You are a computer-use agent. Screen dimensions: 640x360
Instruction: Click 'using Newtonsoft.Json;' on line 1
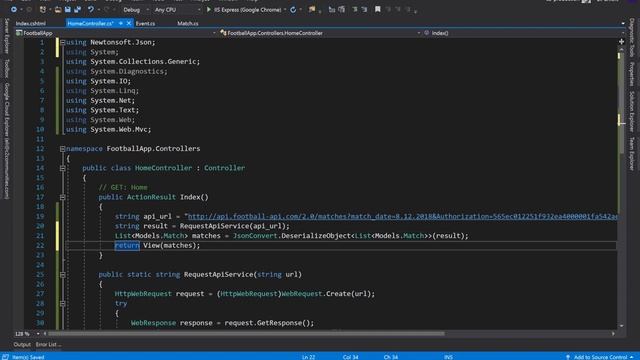pyautogui.click(x=111, y=42)
